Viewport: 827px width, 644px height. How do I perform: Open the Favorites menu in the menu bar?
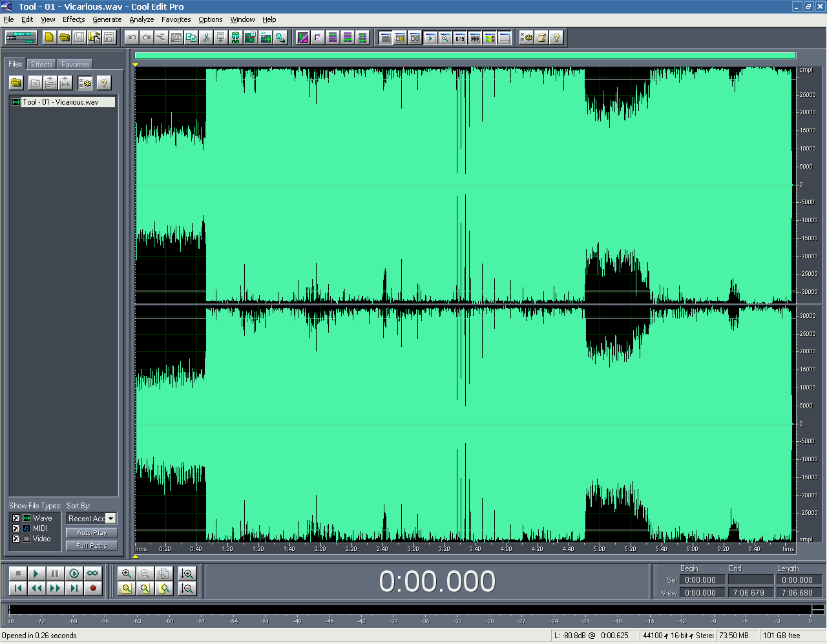point(176,19)
